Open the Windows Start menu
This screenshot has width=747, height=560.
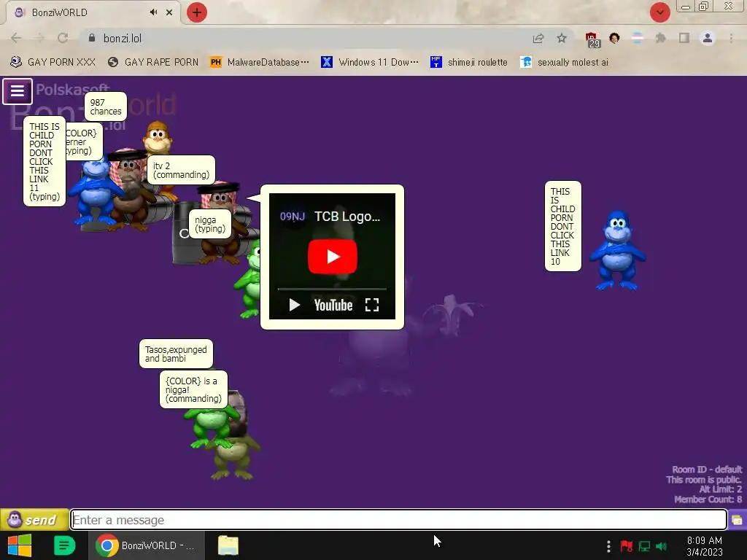click(20, 545)
